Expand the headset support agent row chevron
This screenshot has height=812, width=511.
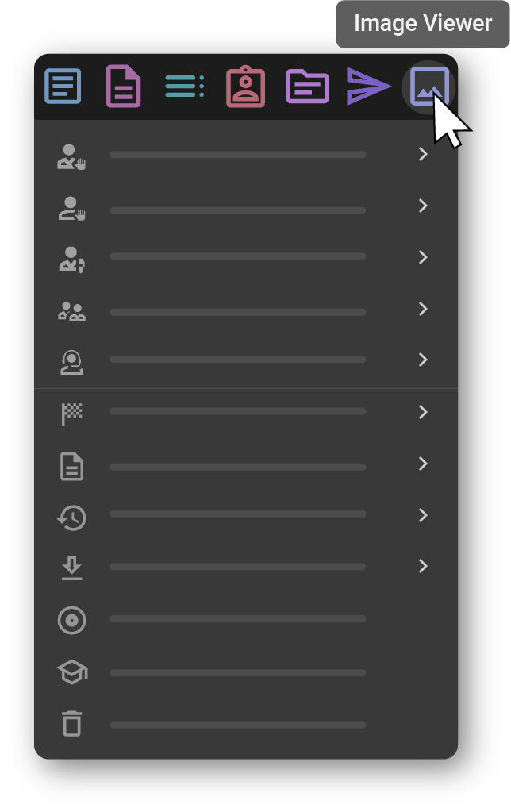[423, 360]
